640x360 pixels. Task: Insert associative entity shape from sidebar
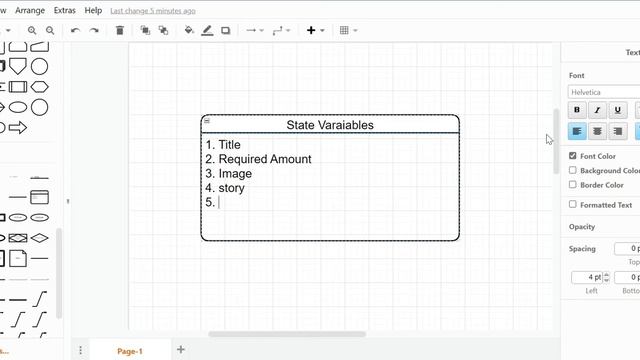click(18, 238)
